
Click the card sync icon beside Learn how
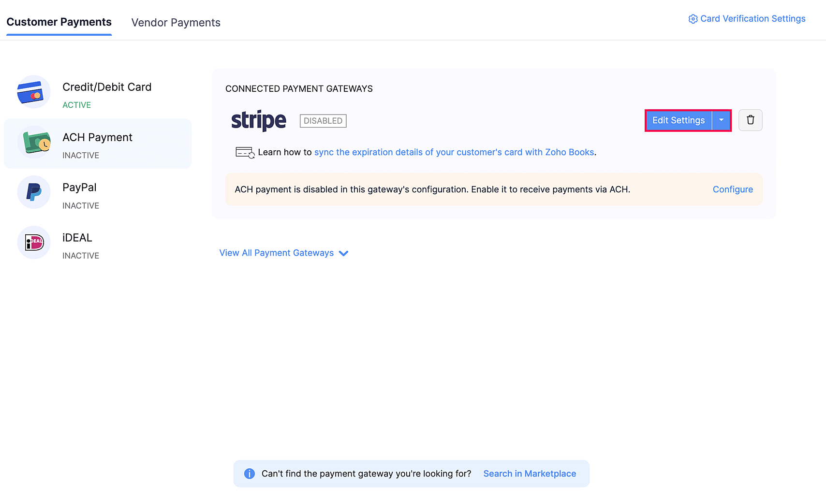245,153
